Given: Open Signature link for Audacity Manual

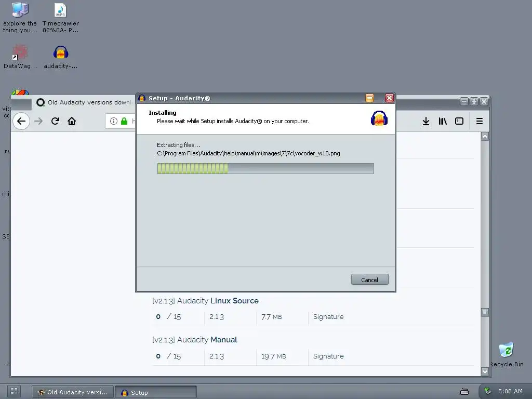Looking at the screenshot, I should click(x=328, y=356).
